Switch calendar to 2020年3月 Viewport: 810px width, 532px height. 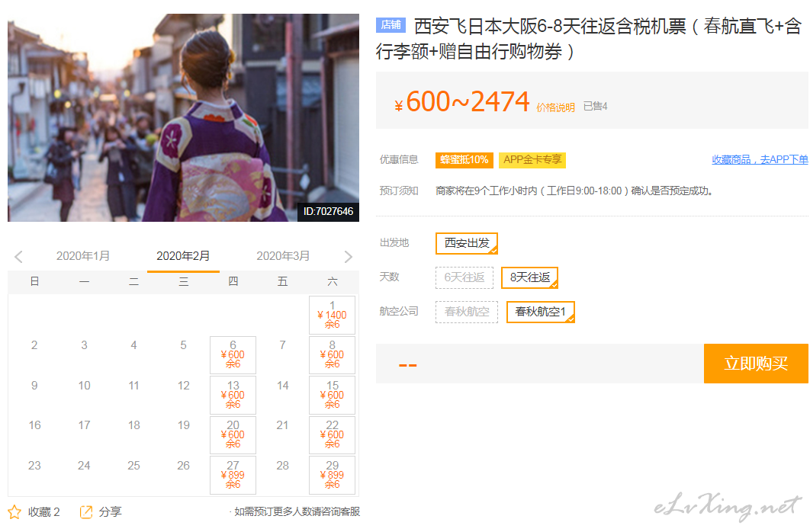tap(283, 256)
